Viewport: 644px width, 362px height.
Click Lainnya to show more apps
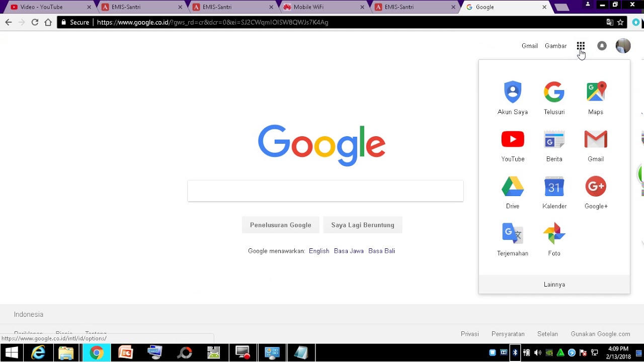[554, 285]
